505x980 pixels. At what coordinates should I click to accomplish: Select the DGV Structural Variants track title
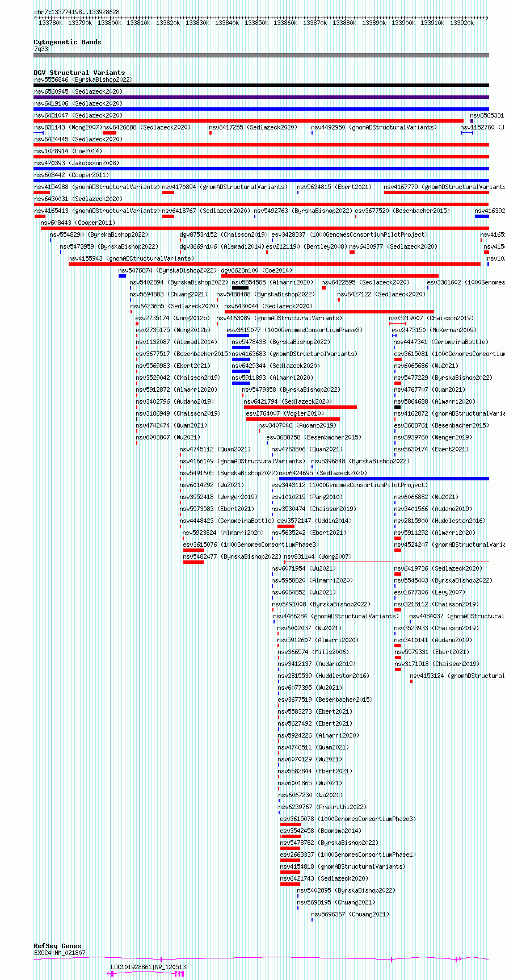[x=79, y=73]
